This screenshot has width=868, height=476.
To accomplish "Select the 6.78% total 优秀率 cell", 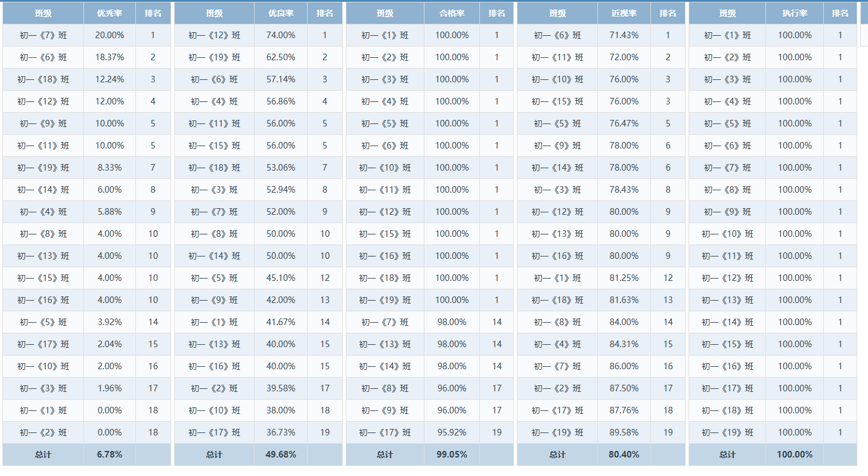I will 110,455.
